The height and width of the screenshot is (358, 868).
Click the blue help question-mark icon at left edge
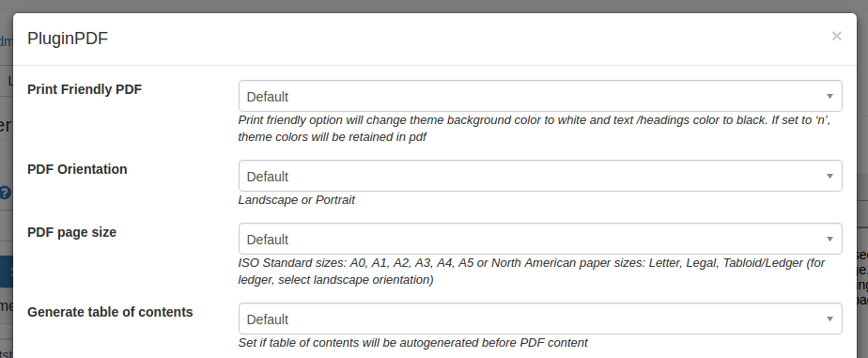tap(5, 193)
